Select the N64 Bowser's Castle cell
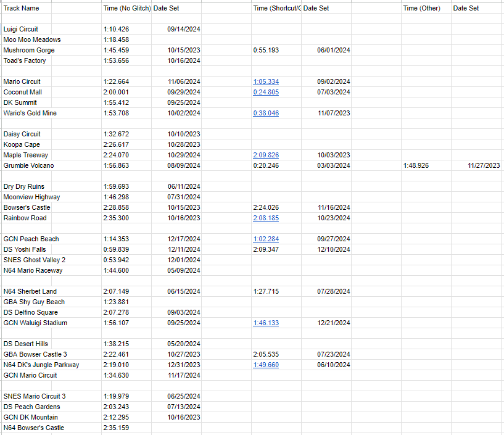 click(x=27, y=428)
